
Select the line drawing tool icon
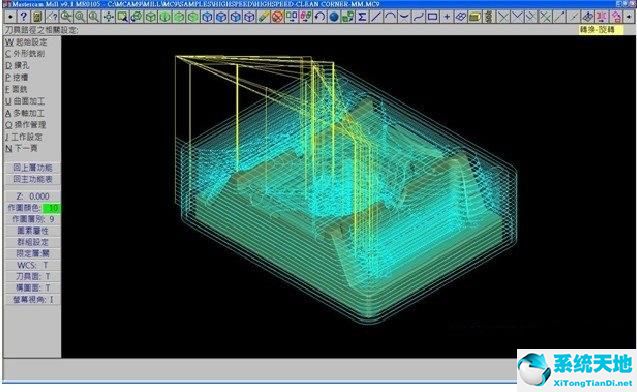(376, 17)
